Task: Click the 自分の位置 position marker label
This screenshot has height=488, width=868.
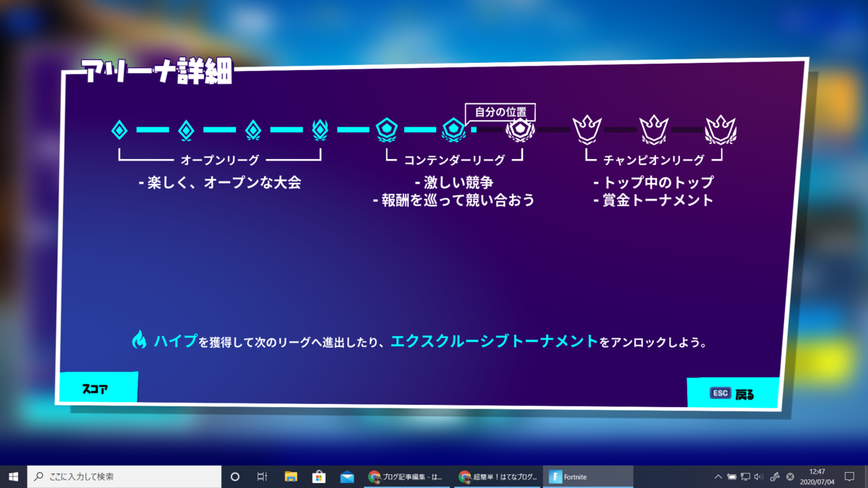Action: pyautogui.click(x=500, y=112)
